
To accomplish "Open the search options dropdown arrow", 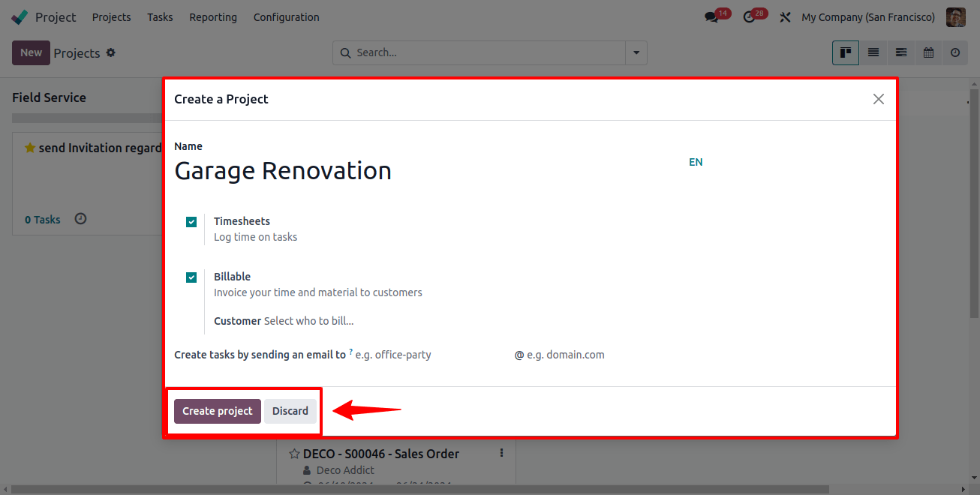I will pyautogui.click(x=636, y=53).
